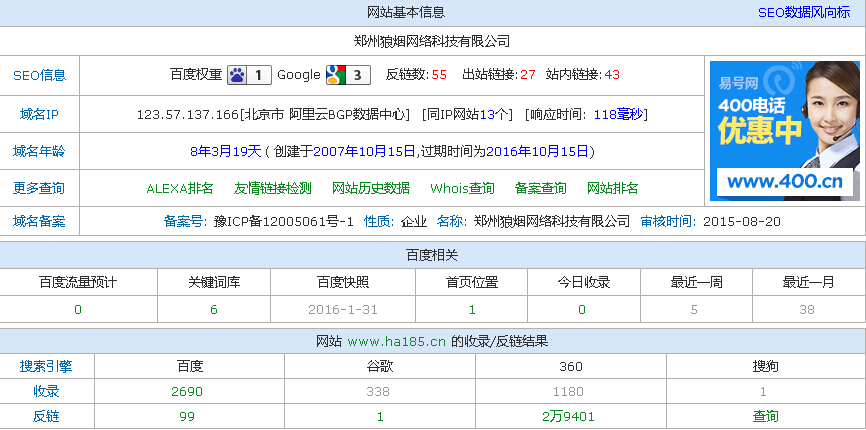Open 友情链接检测 link
This screenshot has height=430, width=866.
click(x=272, y=188)
